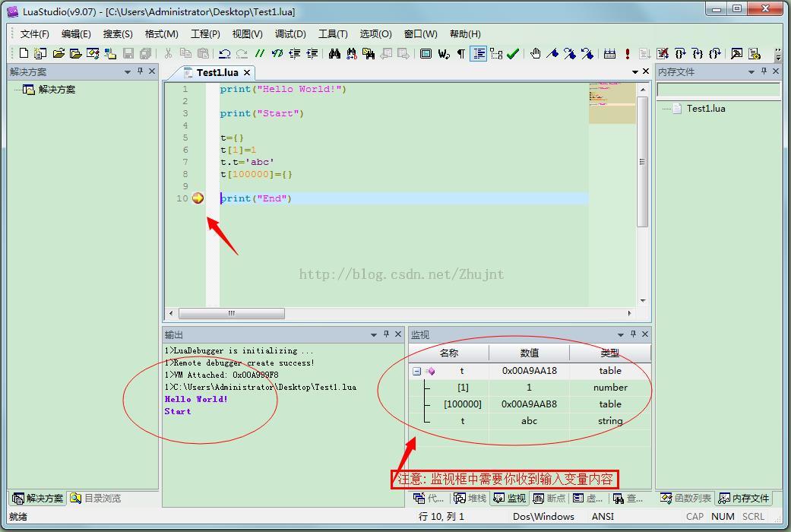Click the find in files icon

coord(369,53)
